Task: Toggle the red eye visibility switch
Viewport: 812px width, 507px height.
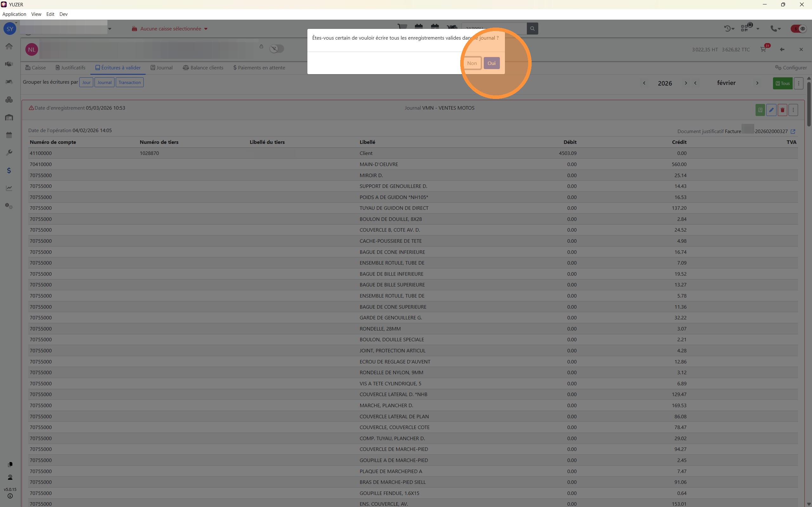Action: (799, 29)
